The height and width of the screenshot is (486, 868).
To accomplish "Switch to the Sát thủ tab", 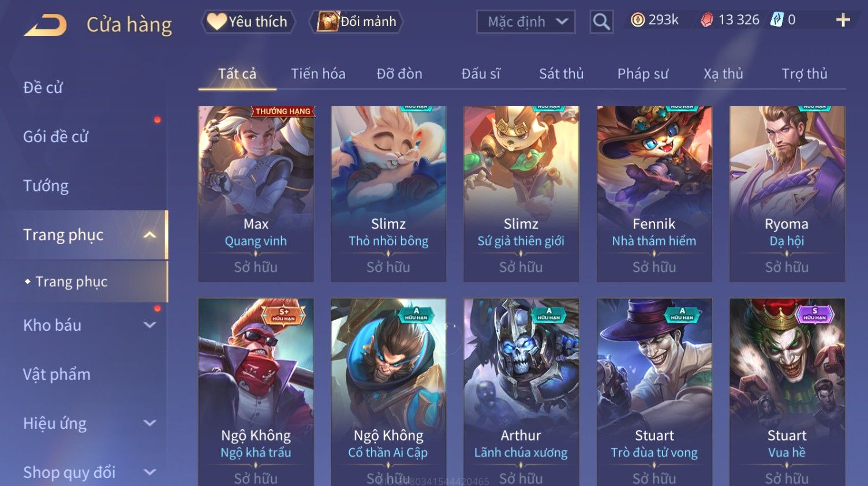I will [561, 74].
